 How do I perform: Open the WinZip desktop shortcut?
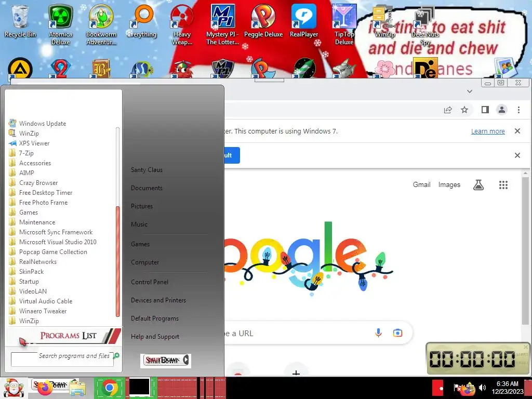[384, 20]
